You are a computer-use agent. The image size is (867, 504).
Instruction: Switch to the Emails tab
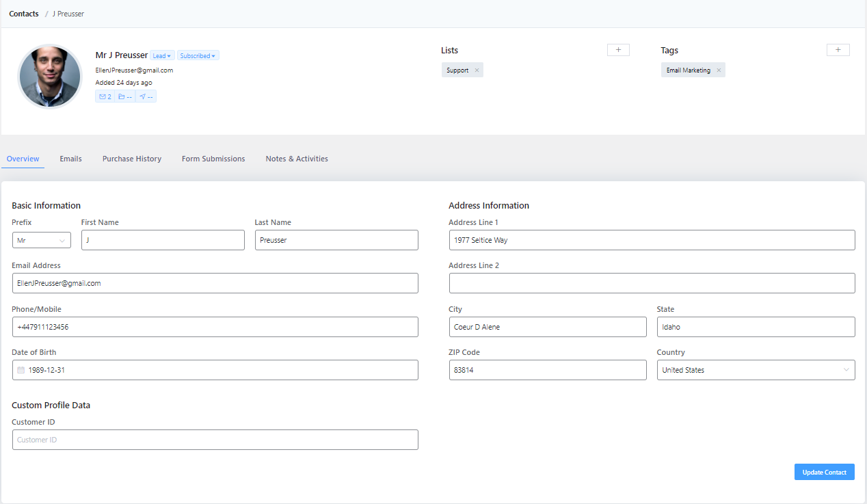(x=70, y=158)
